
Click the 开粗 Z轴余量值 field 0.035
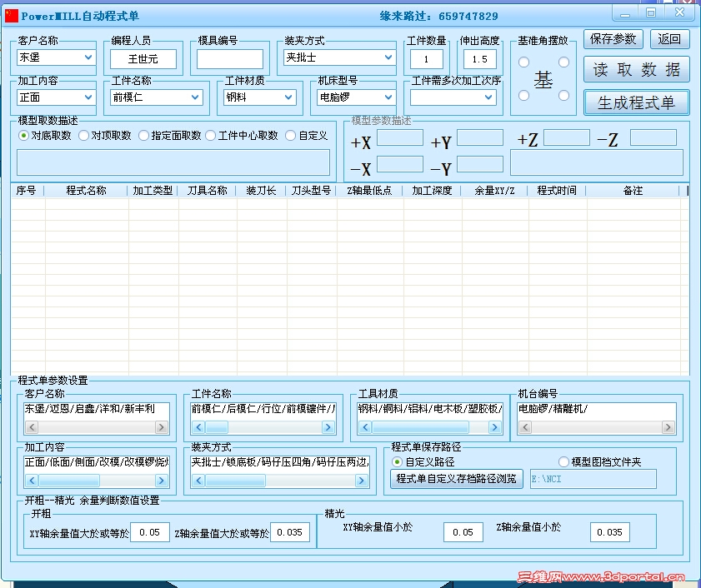[290, 532]
